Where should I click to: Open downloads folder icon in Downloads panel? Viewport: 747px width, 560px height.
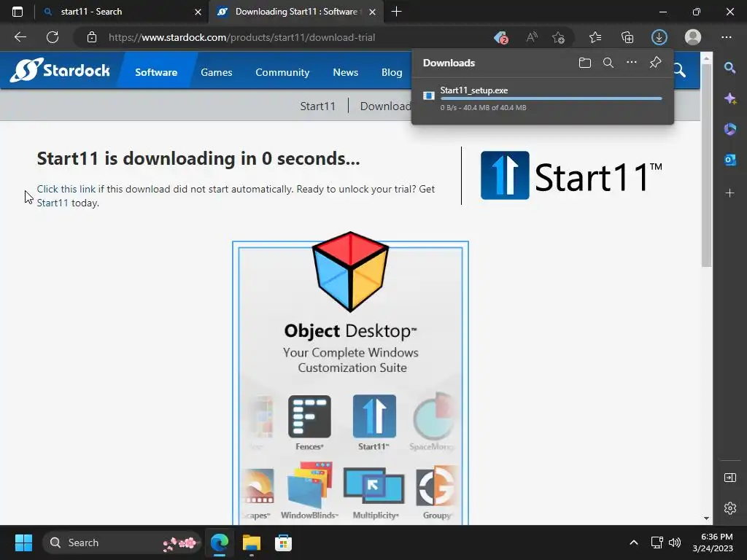[585, 63]
